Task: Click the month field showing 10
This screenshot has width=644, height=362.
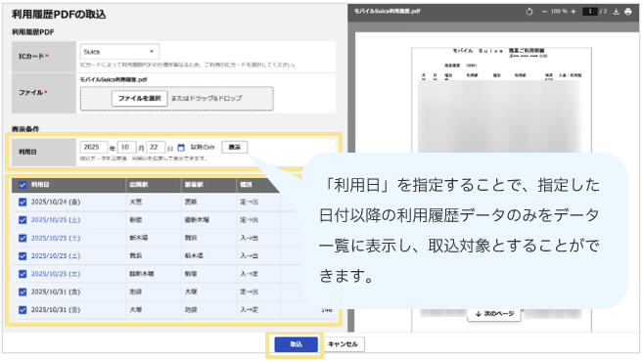Action: tap(126, 147)
